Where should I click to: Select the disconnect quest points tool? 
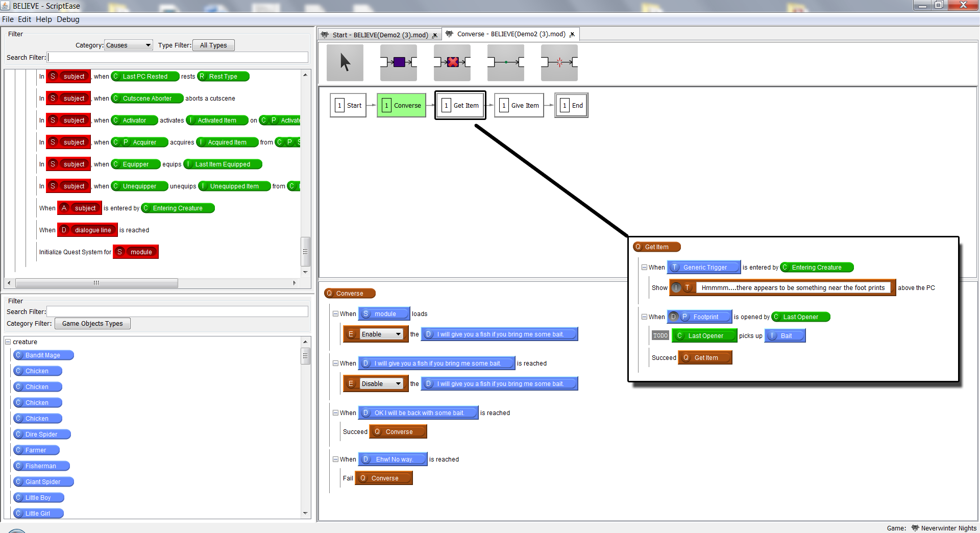(x=559, y=62)
